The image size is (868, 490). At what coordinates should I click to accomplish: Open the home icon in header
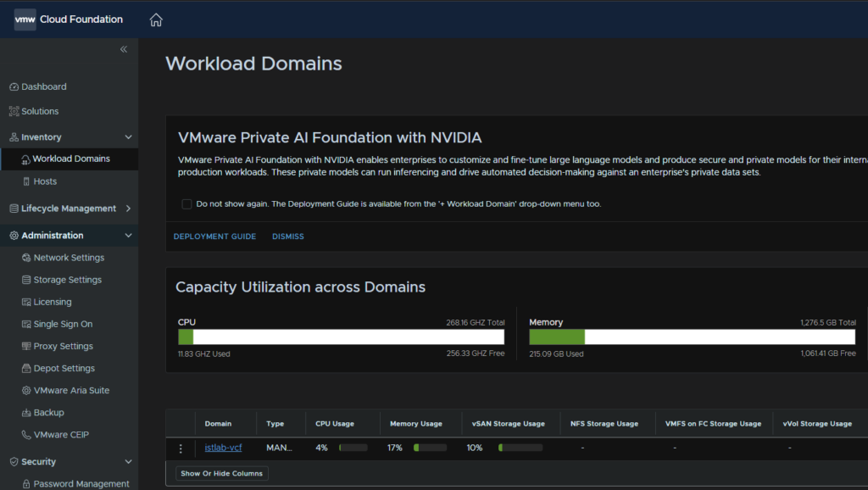[x=156, y=20]
